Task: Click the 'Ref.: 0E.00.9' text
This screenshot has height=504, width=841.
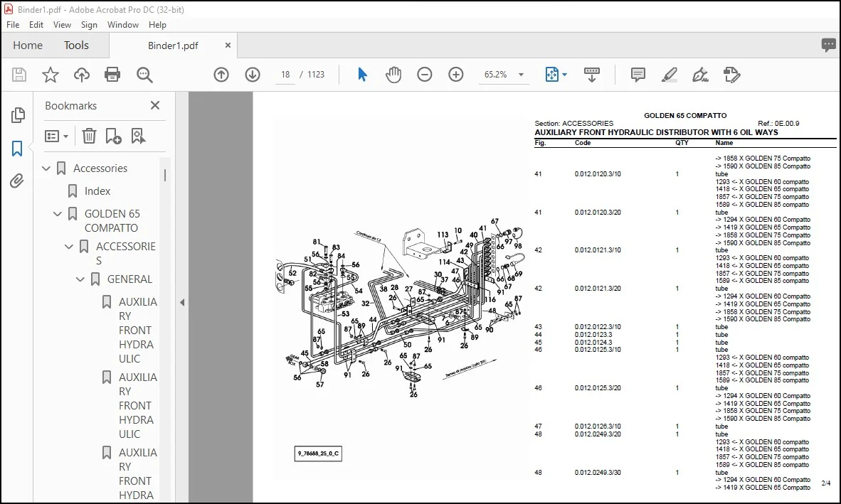Action: pyautogui.click(x=778, y=124)
